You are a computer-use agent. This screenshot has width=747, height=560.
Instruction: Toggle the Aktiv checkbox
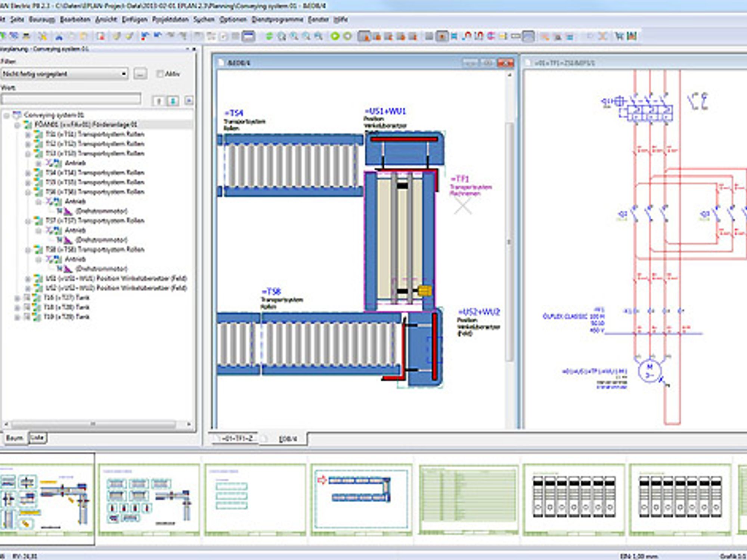click(x=160, y=74)
